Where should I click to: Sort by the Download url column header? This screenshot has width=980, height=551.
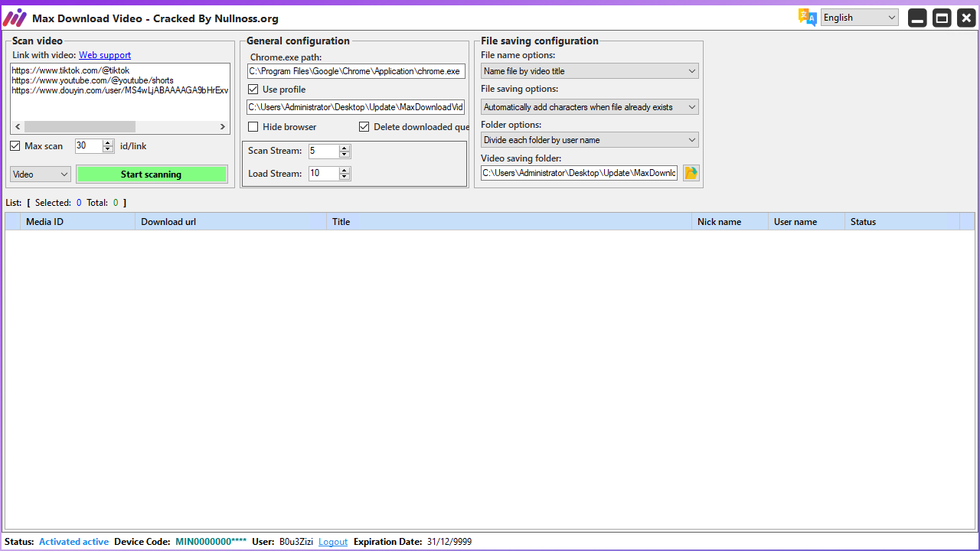click(x=231, y=222)
